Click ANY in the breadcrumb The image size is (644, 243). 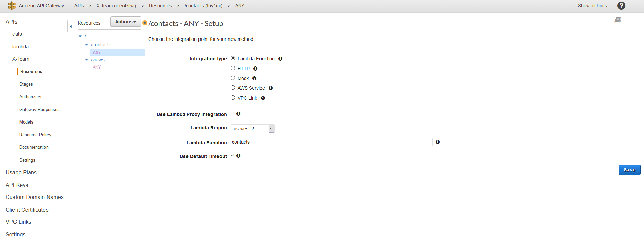click(x=240, y=6)
